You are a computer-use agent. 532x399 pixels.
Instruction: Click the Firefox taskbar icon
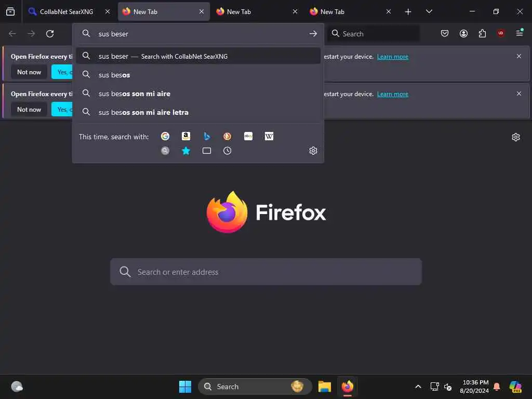point(348,387)
